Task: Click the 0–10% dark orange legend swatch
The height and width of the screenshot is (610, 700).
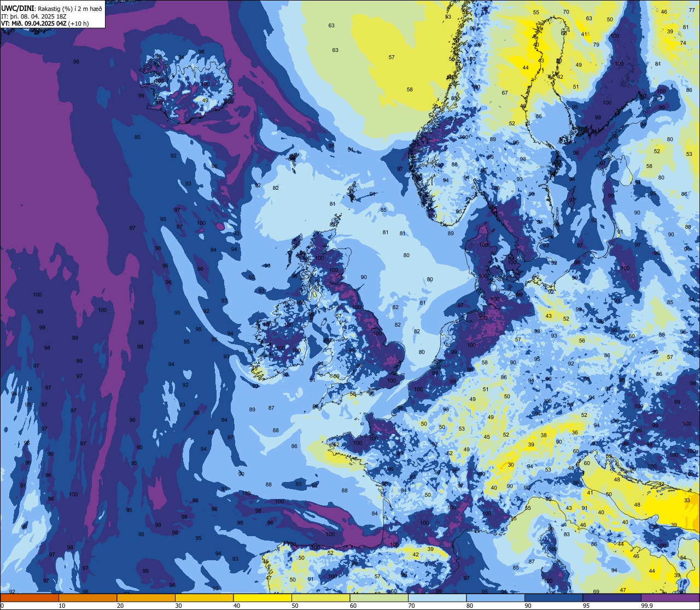Action: (x=30, y=597)
